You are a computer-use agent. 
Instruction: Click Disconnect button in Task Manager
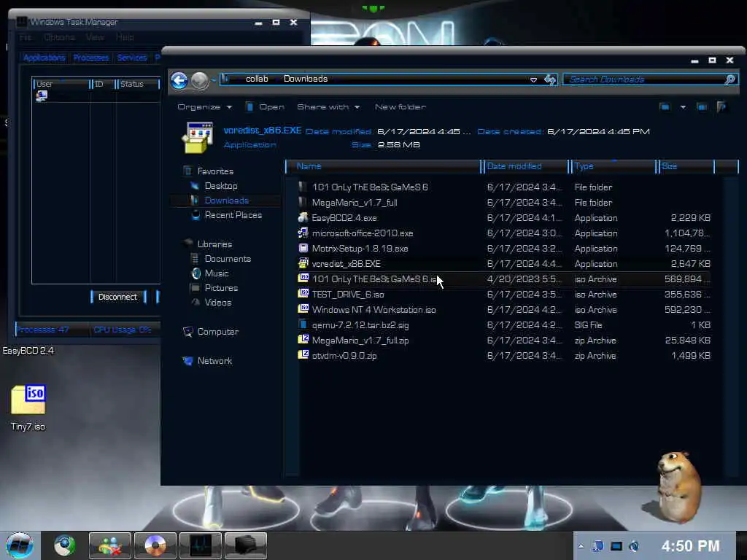pyautogui.click(x=117, y=297)
